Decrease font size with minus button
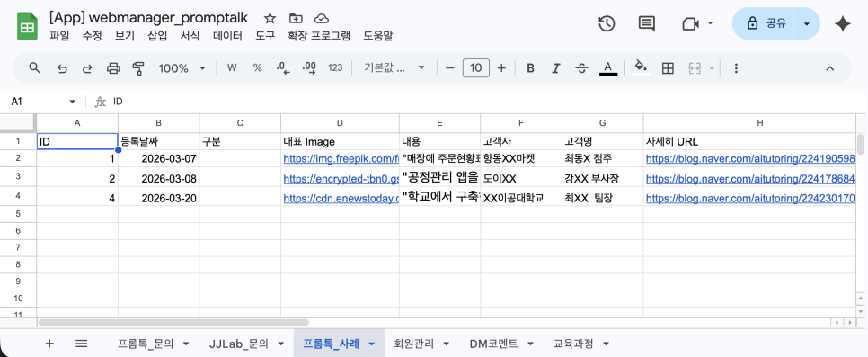This screenshot has height=357, width=868. (x=450, y=68)
